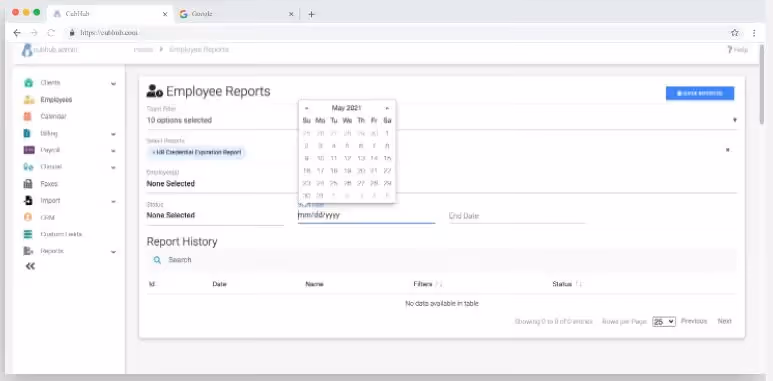Click the Employee Reports heading icon

point(155,91)
